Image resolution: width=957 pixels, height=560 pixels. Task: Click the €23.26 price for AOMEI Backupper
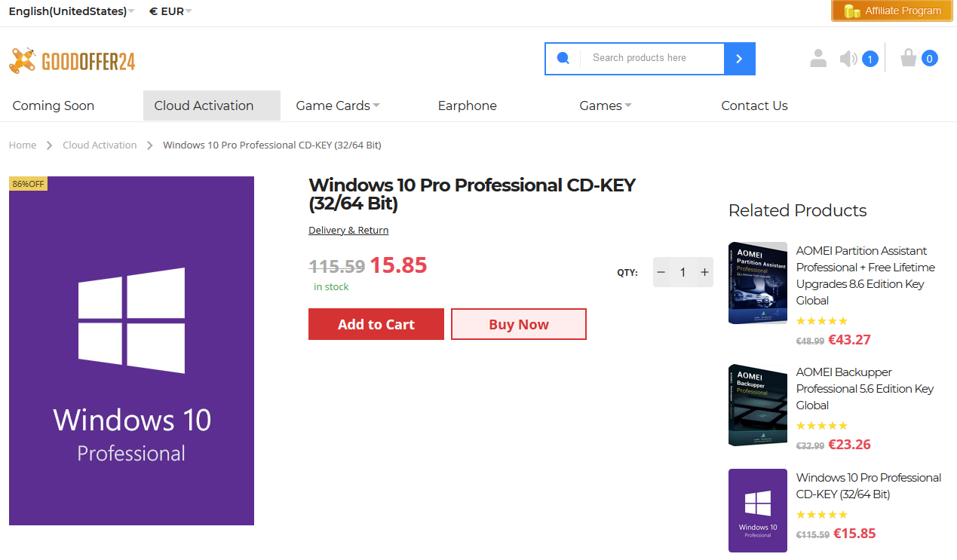tap(850, 445)
